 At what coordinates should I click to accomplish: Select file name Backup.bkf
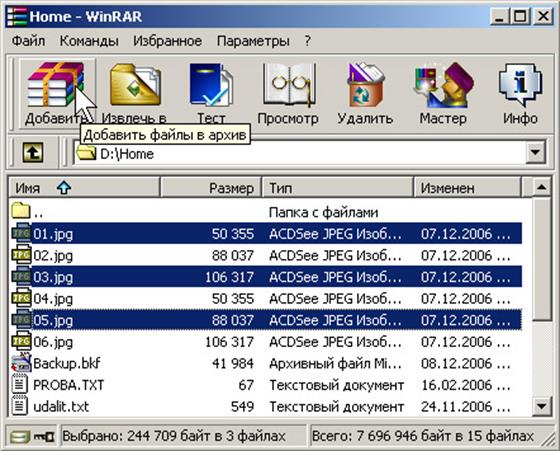(66, 364)
